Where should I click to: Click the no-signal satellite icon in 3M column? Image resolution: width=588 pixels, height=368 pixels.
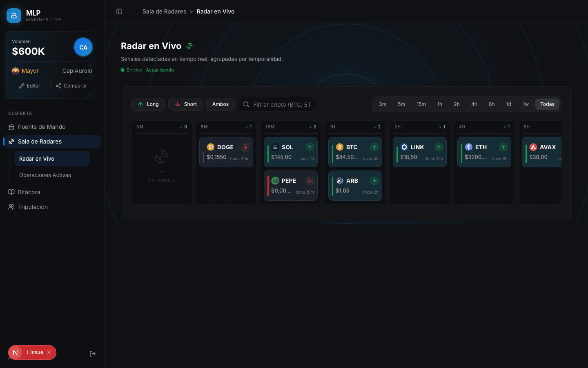(x=162, y=157)
